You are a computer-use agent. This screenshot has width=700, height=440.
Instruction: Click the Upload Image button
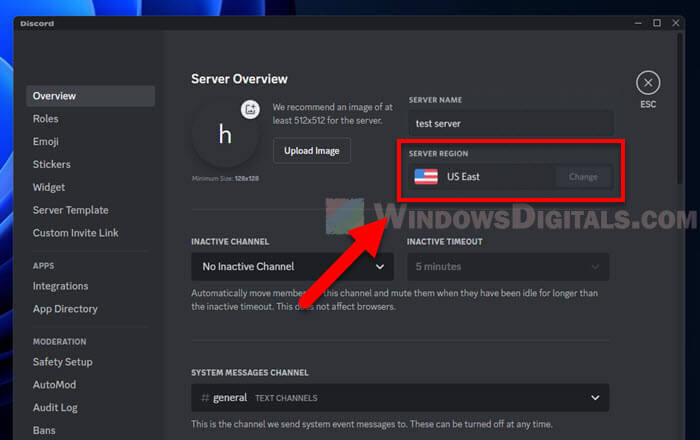pos(312,151)
